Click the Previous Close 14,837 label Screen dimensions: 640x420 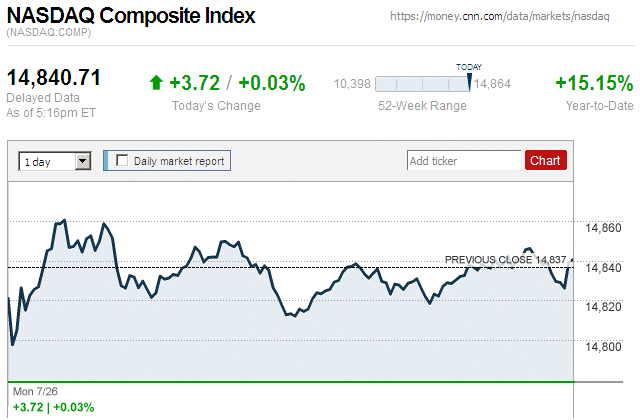pyautogui.click(x=505, y=260)
